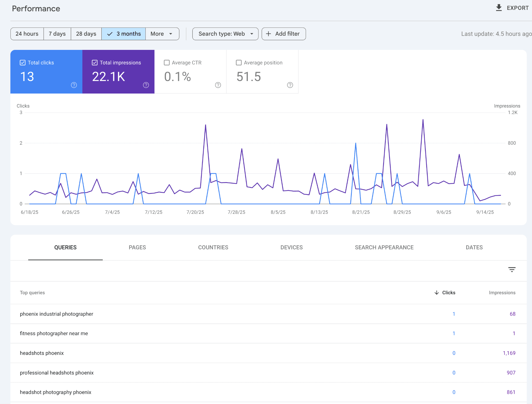
Task: Enable the Average CTR checkbox
Action: (167, 63)
